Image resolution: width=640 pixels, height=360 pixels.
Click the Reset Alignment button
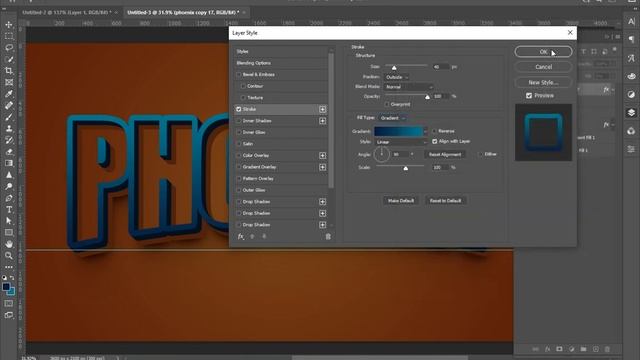pos(445,155)
